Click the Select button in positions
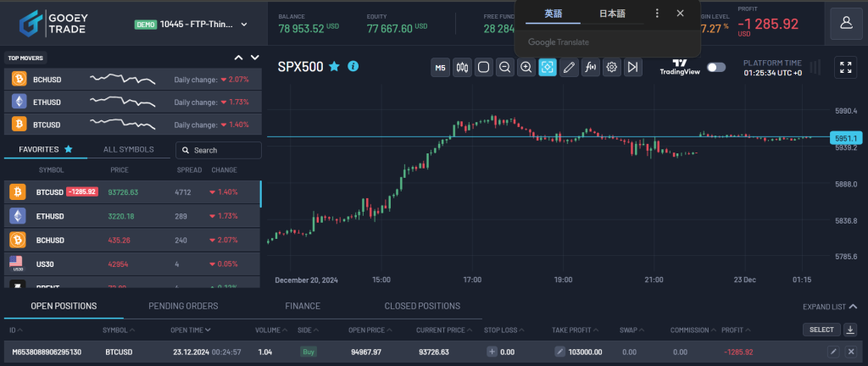This screenshot has height=366, width=868. (x=821, y=330)
